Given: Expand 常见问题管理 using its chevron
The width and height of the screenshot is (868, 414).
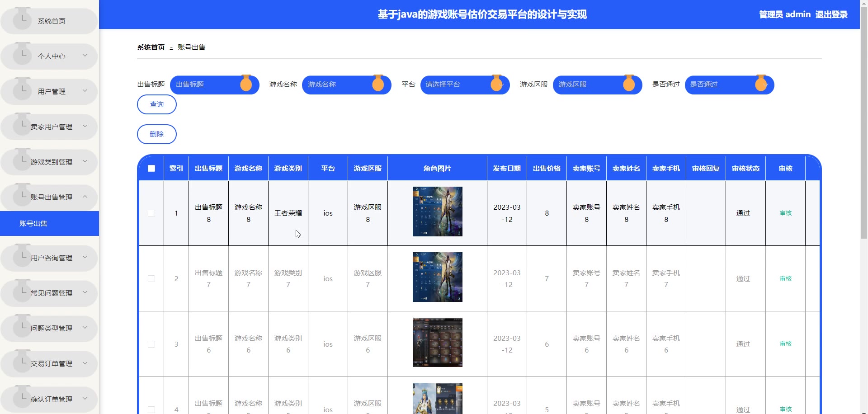Looking at the screenshot, I should click(x=85, y=292).
